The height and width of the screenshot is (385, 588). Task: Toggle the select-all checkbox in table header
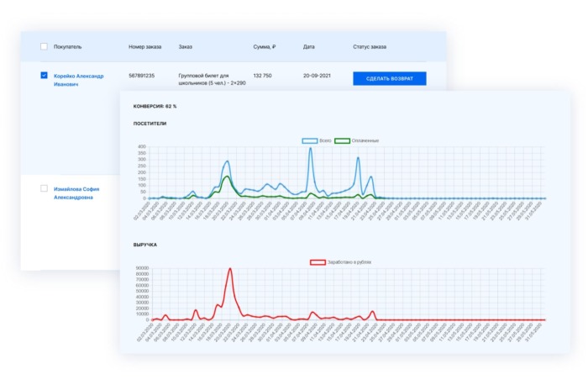45,47
